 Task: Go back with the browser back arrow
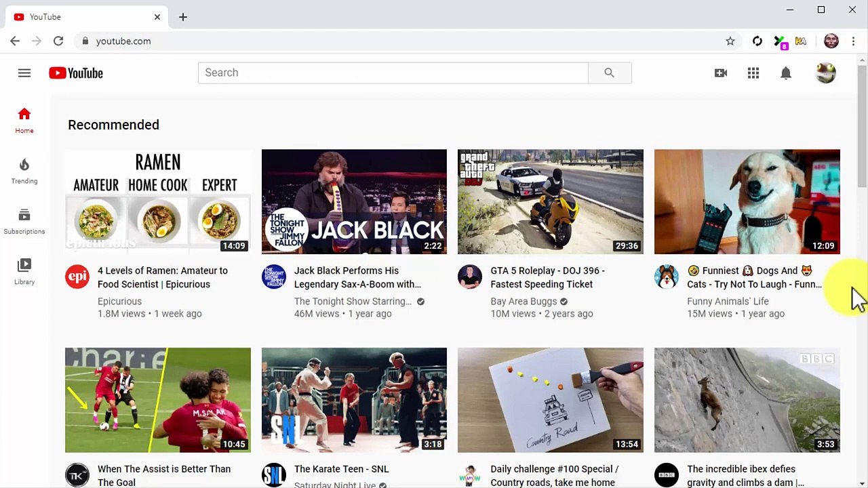click(x=15, y=41)
